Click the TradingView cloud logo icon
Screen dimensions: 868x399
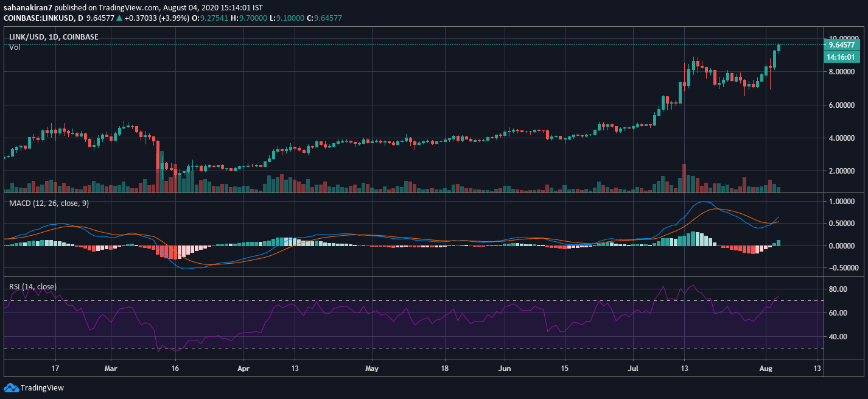(x=11, y=388)
